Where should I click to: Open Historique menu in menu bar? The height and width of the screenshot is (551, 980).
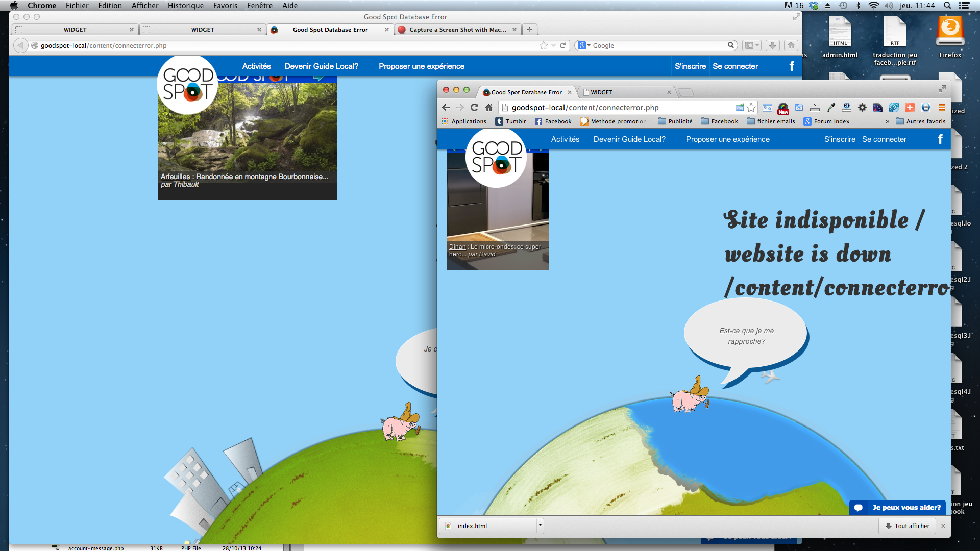click(x=186, y=6)
